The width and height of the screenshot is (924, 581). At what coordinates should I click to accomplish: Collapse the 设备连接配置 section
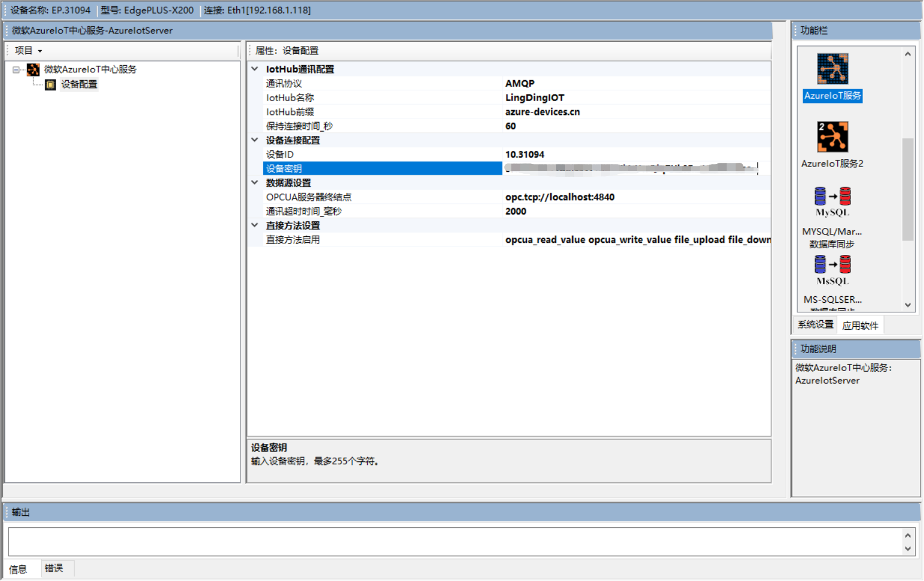coord(255,140)
